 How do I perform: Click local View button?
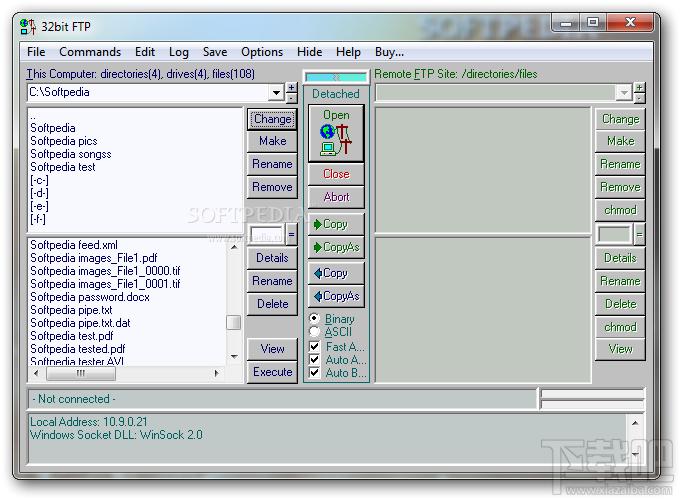click(272, 349)
